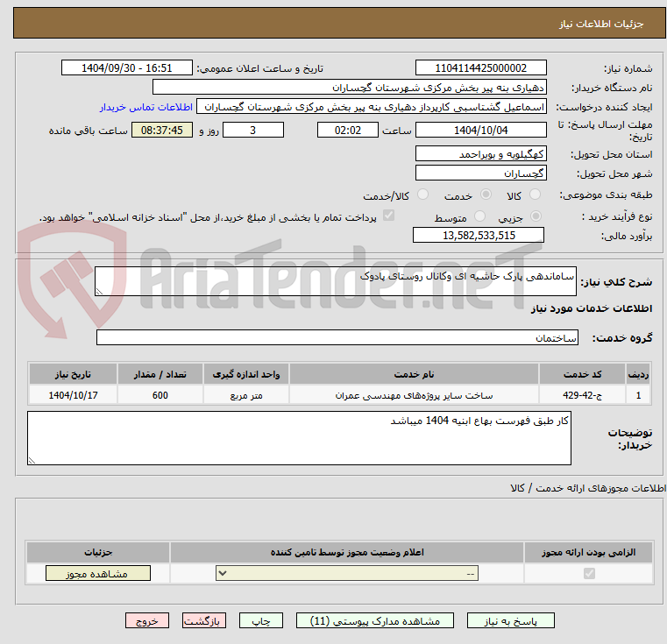The width and height of the screenshot is (667, 644).
Task: Click the خروج exit button
Action: [146, 620]
